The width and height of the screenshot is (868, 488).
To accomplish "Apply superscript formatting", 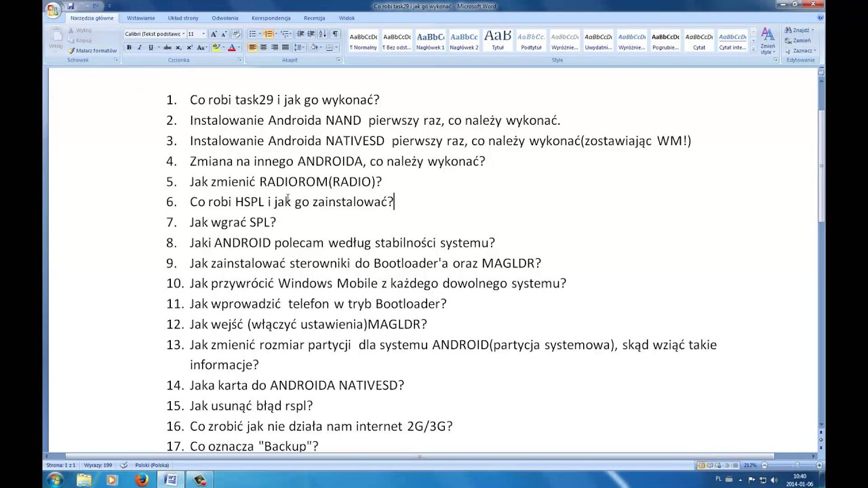I will click(189, 47).
